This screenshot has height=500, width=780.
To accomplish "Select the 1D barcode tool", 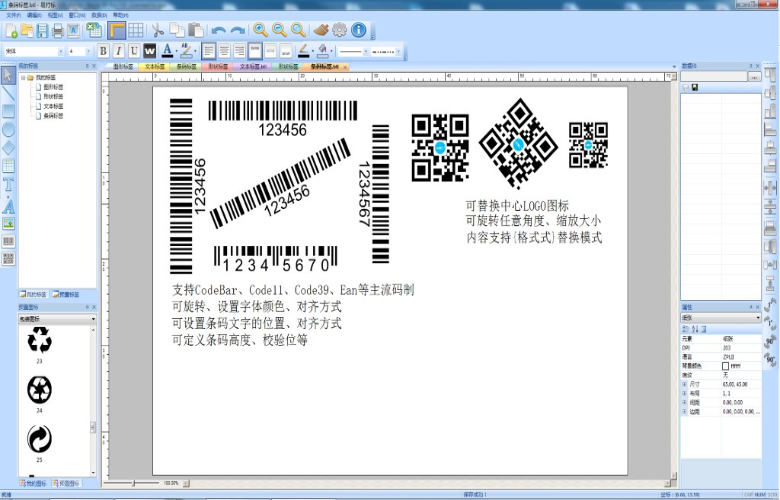I will tap(8, 241).
